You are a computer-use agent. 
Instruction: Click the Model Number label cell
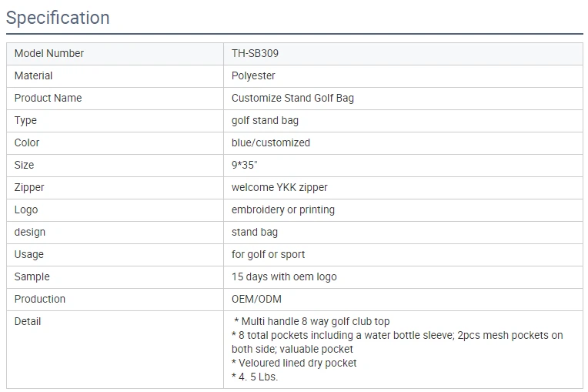pyautogui.click(x=49, y=54)
